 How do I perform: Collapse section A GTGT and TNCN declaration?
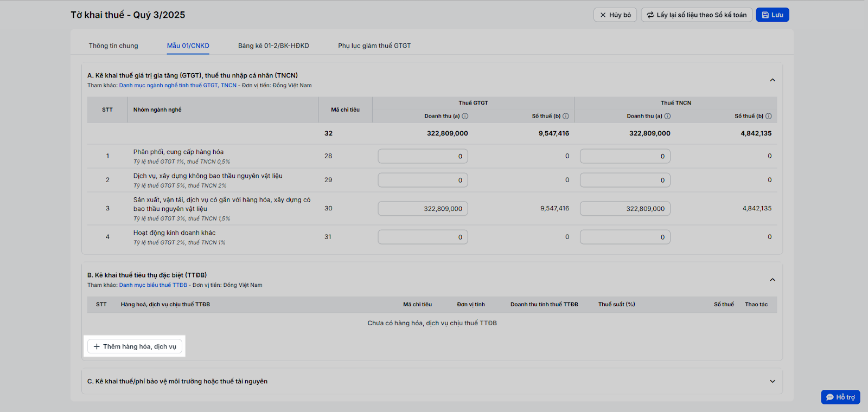point(773,80)
